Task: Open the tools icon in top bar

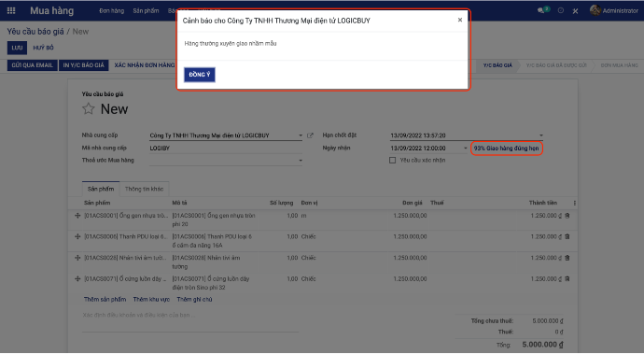Action: point(576,11)
